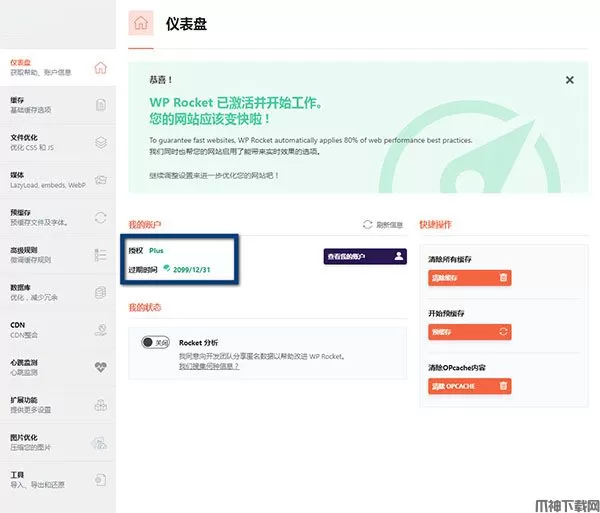Click the WP Rocket 已激活并开始工作 headline
This screenshot has width=600, height=513.
tap(236, 103)
